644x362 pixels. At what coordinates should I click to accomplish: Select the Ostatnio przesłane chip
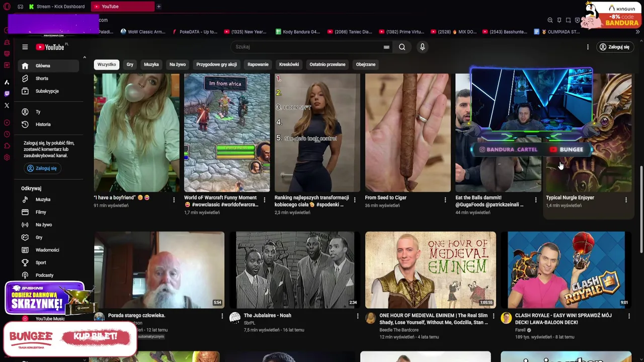328,64
